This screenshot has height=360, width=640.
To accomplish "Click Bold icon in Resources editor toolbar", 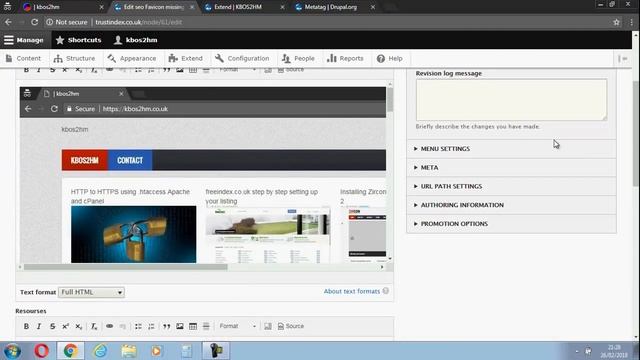I will 26,326.
